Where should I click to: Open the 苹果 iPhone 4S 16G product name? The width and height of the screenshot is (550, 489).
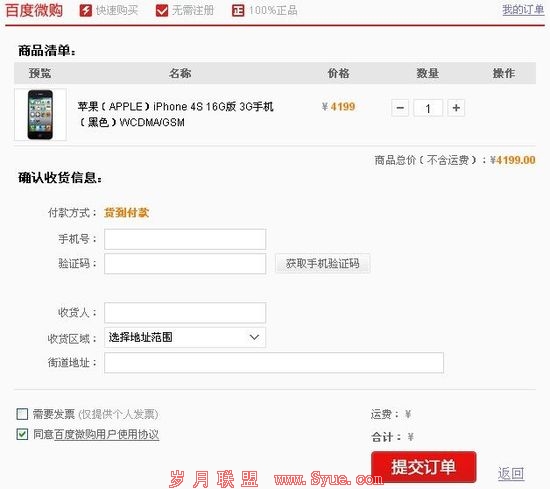175,114
